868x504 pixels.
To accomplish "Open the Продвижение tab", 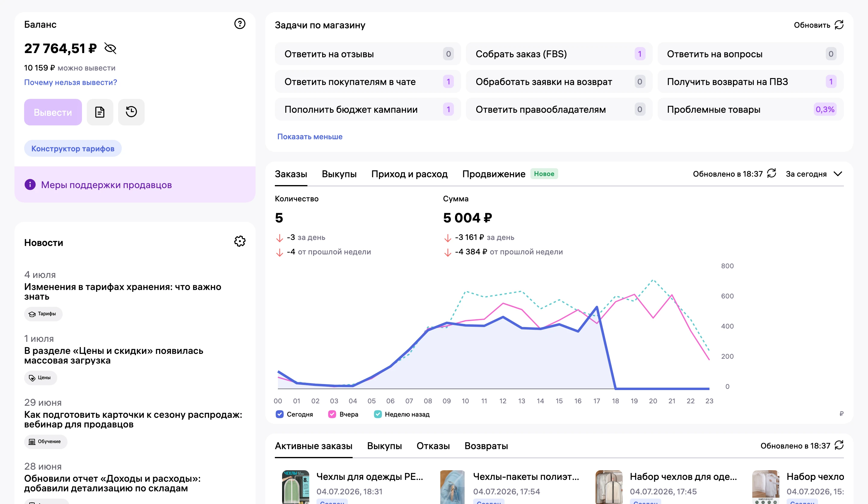I will (494, 174).
